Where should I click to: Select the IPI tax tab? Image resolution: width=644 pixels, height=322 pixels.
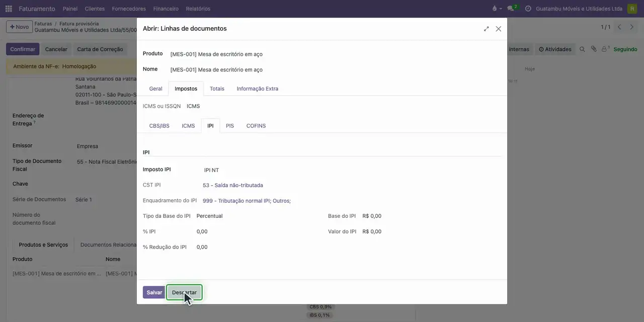pos(210,126)
